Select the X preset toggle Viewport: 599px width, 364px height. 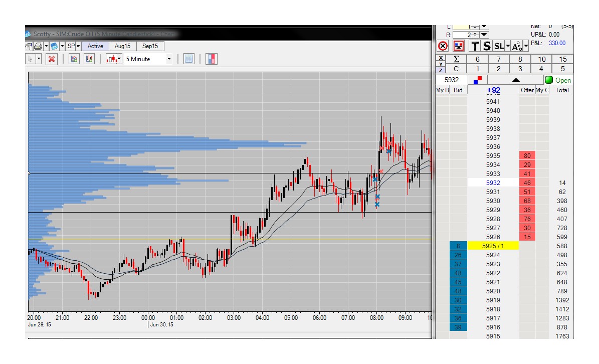tap(441, 58)
